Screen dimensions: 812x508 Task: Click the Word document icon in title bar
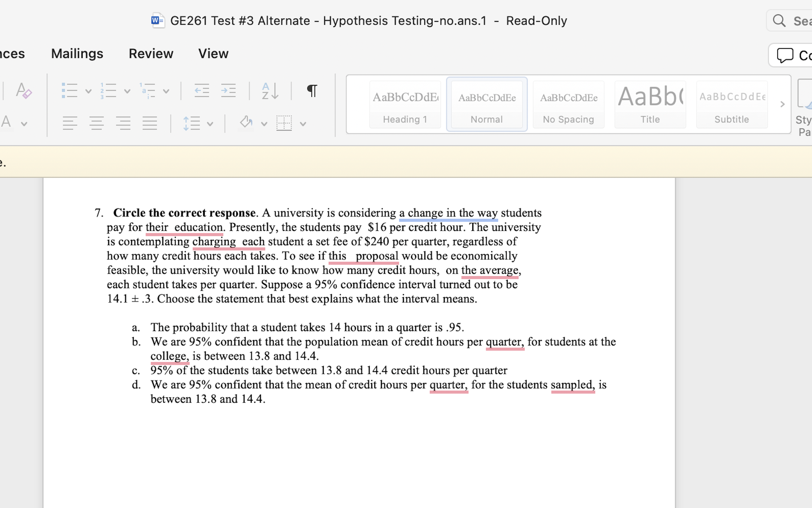(158, 21)
